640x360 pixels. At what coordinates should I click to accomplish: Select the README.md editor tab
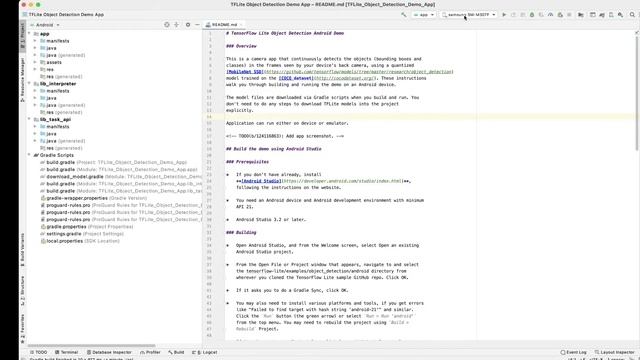click(224, 25)
